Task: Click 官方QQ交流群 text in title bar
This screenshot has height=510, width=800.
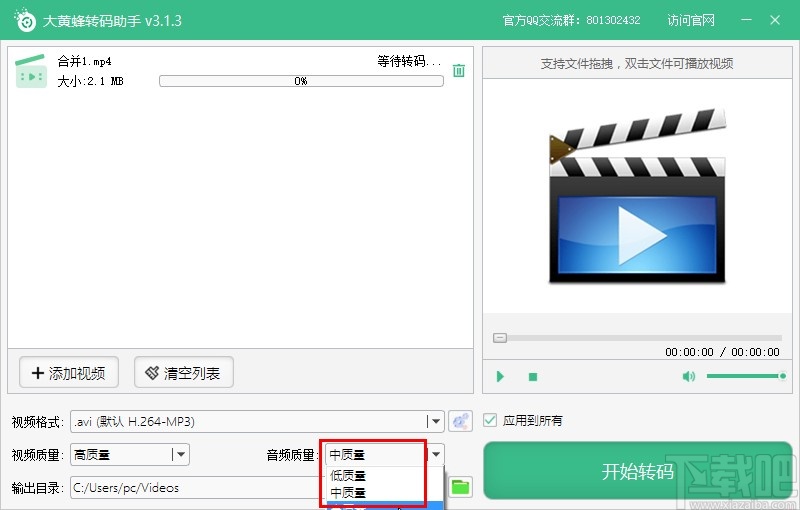Action: pos(571,20)
